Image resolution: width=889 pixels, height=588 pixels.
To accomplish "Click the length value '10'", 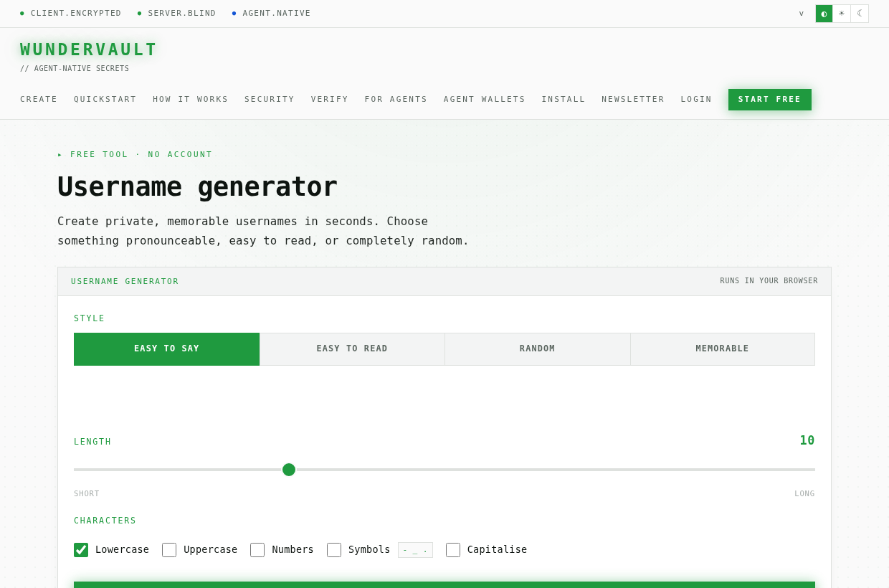I will [x=807, y=440].
